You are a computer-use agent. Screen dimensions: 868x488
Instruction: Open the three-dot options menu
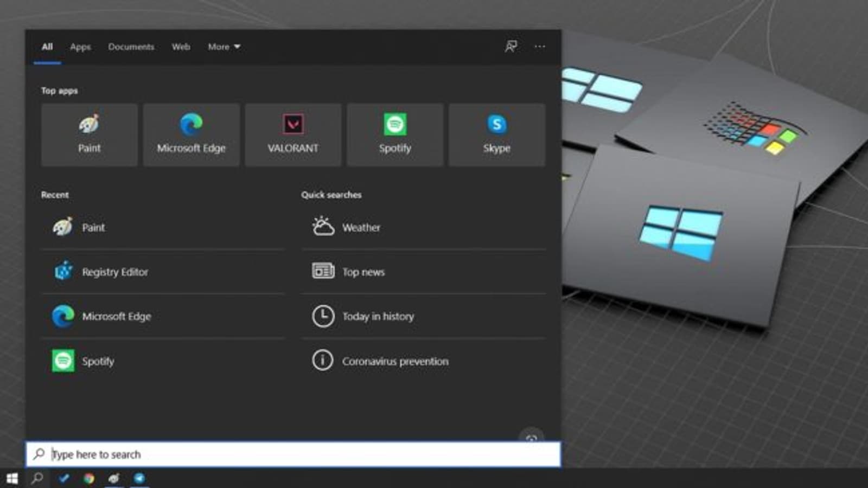pyautogui.click(x=540, y=47)
